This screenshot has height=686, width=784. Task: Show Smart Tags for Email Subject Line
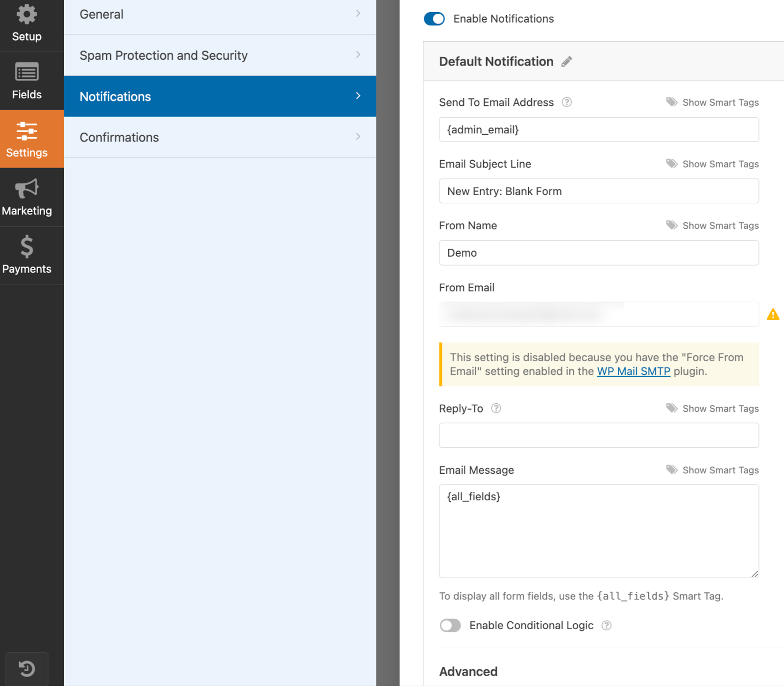720,164
